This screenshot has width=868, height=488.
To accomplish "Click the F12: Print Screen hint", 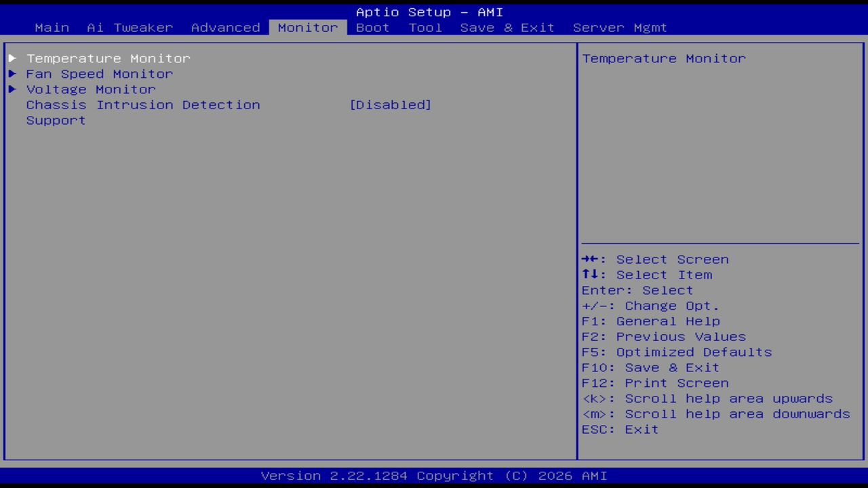I will pos(655,384).
